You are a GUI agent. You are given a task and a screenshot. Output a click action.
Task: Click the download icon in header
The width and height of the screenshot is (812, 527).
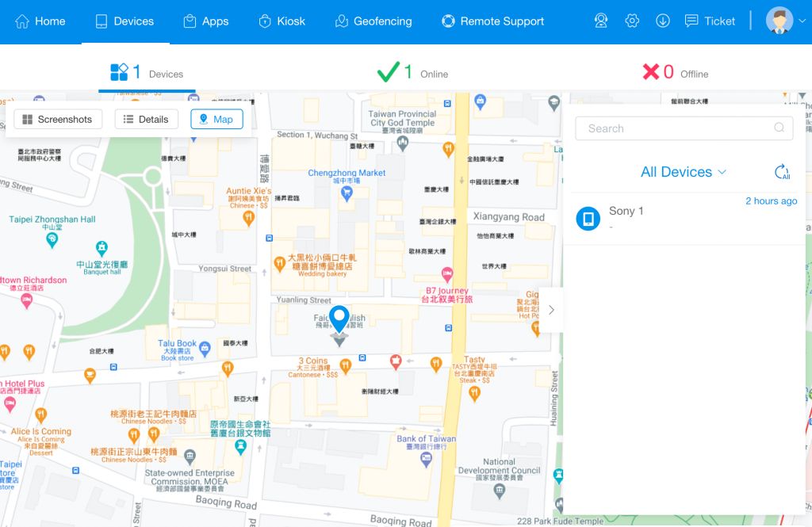(663, 21)
